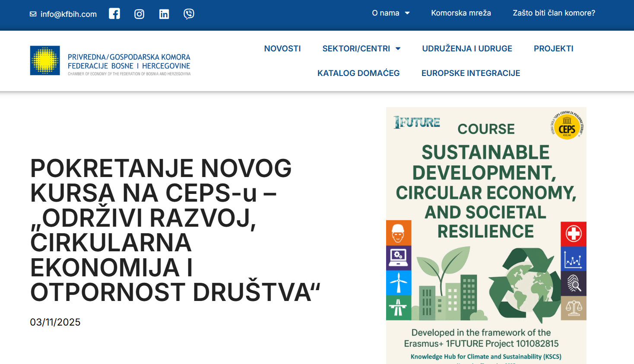Click the chamber's yellow sun logo
The width and height of the screenshot is (634, 364).
45,60
